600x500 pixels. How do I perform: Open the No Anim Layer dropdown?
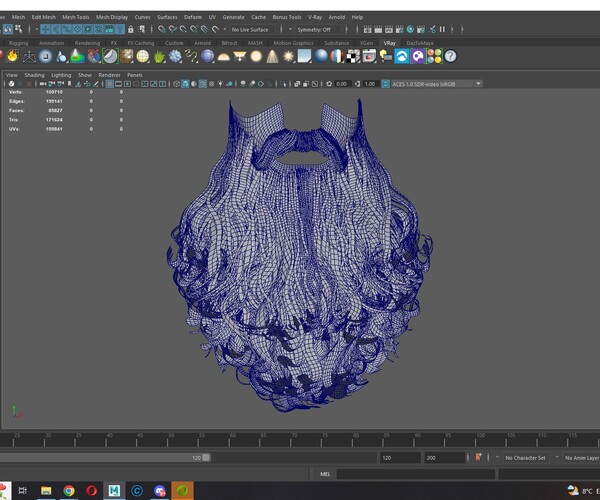point(582,458)
